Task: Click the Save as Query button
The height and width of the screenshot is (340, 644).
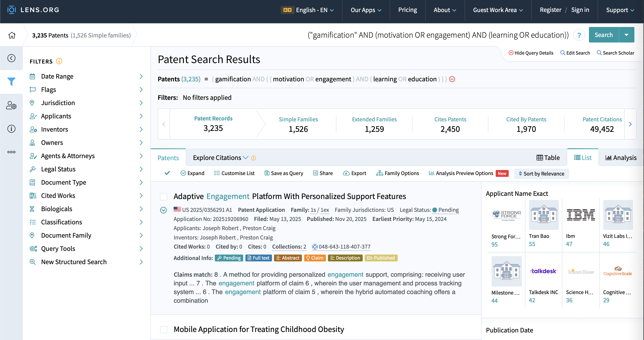Action: coord(284,173)
